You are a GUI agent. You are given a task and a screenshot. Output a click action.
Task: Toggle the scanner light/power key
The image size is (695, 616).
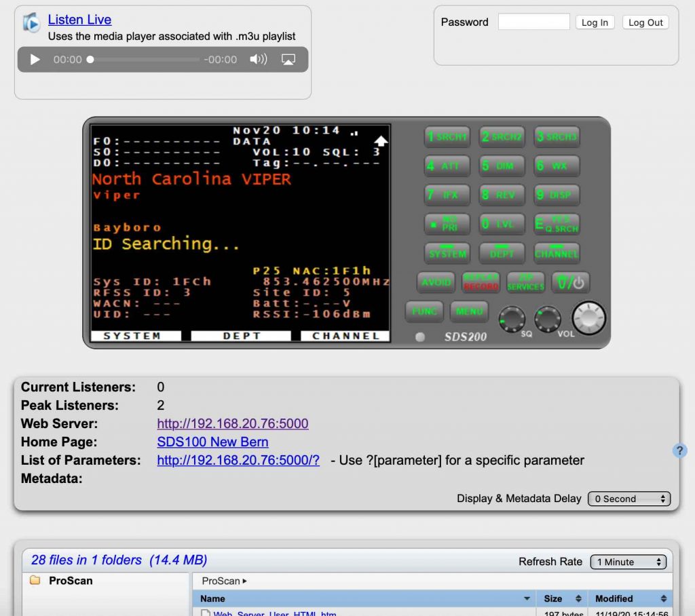point(570,283)
